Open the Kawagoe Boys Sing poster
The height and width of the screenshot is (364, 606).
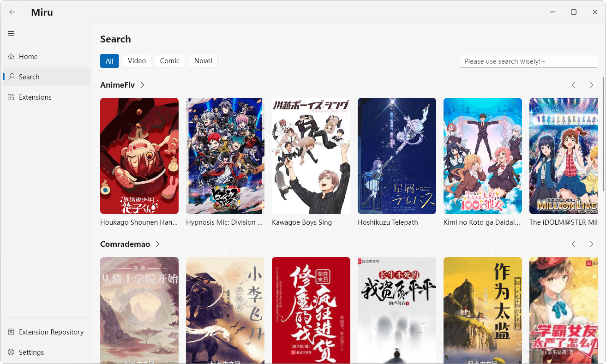pos(311,156)
